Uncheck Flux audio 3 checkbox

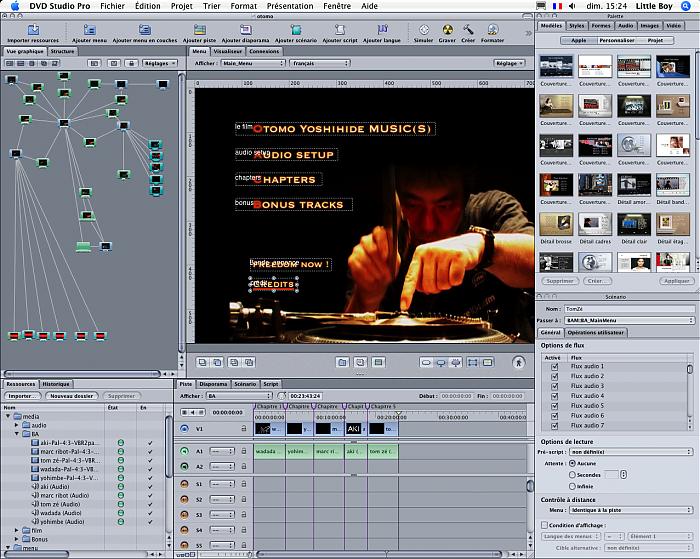click(554, 386)
